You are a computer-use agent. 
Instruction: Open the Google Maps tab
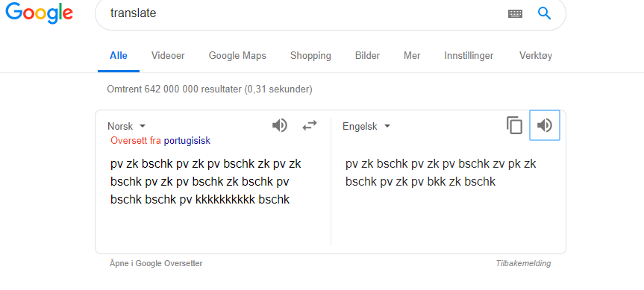(237, 55)
